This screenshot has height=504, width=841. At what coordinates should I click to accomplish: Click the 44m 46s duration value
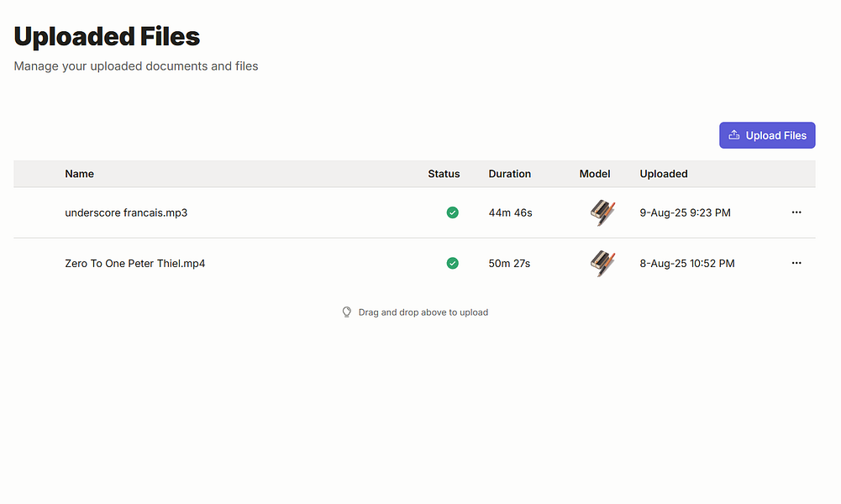(510, 213)
